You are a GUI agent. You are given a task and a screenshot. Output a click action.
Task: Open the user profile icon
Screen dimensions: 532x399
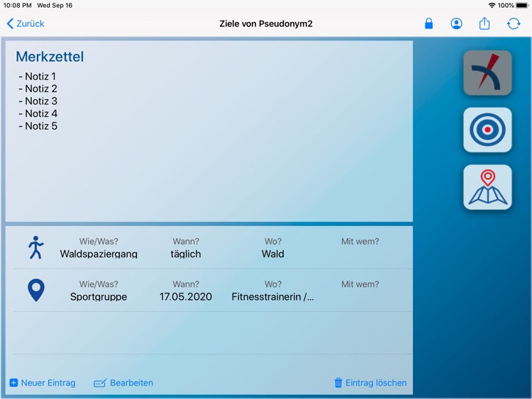click(456, 23)
